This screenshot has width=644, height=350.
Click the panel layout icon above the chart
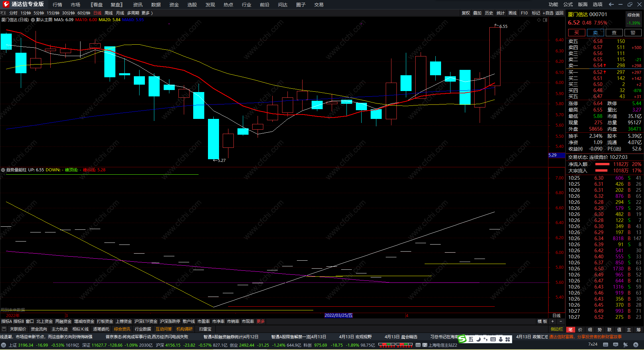coord(545,20)
